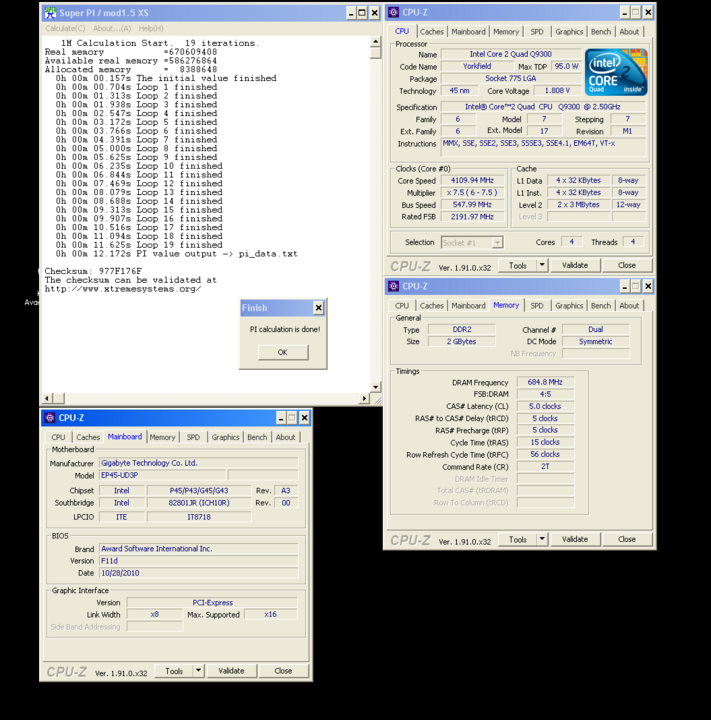Click the BIOS version field F11d
The height and width of the screenshot is (720, 711).
click(198, 561)
